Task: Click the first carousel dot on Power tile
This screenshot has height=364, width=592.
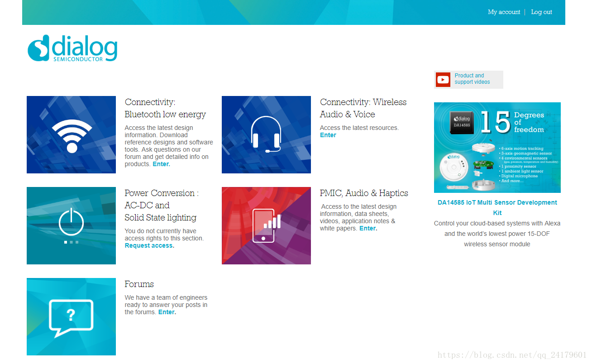Action: (66, 242)
